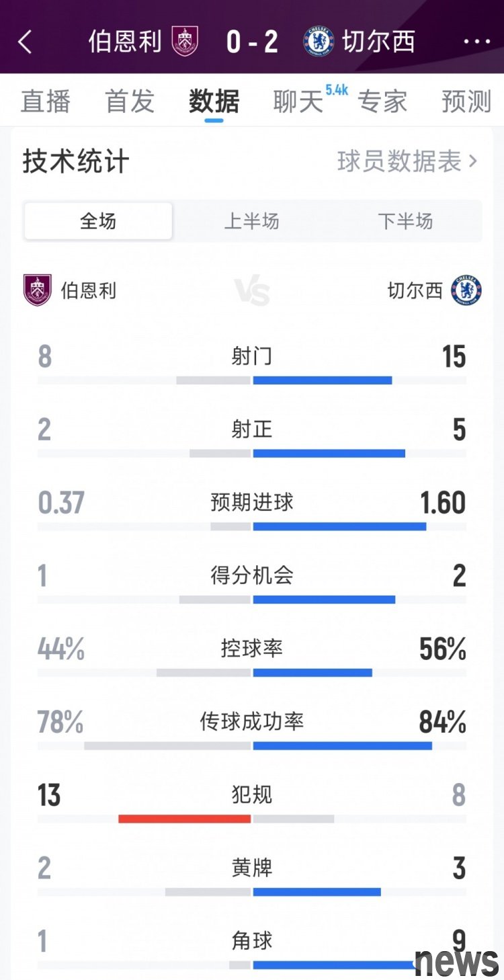
Task: Tap the 0 - 2 match score
Action: click(x=252, y=42)
